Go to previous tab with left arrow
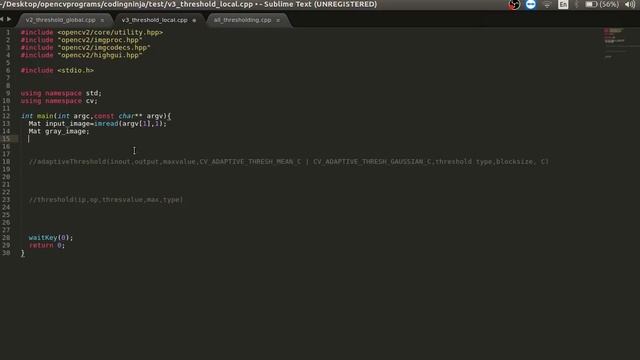Screen dimensions: 640x360 (x=2, y=19)
